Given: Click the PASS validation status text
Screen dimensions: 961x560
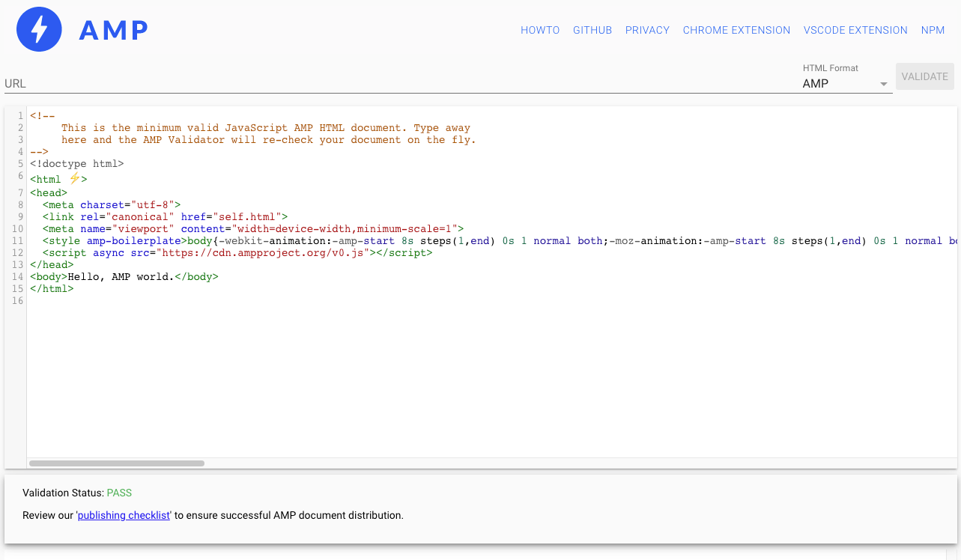Looking at the screenshot, I should (x=119, y=493).
